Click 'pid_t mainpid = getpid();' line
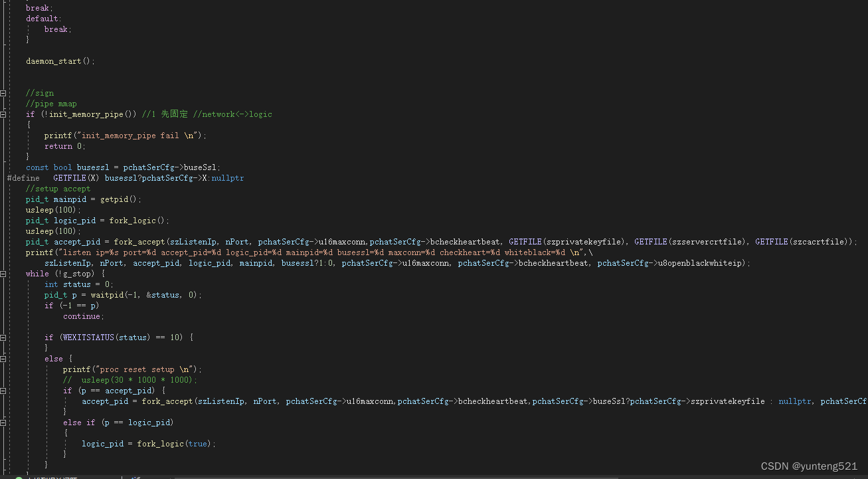The image size is (868, 479). click(84, 199)
